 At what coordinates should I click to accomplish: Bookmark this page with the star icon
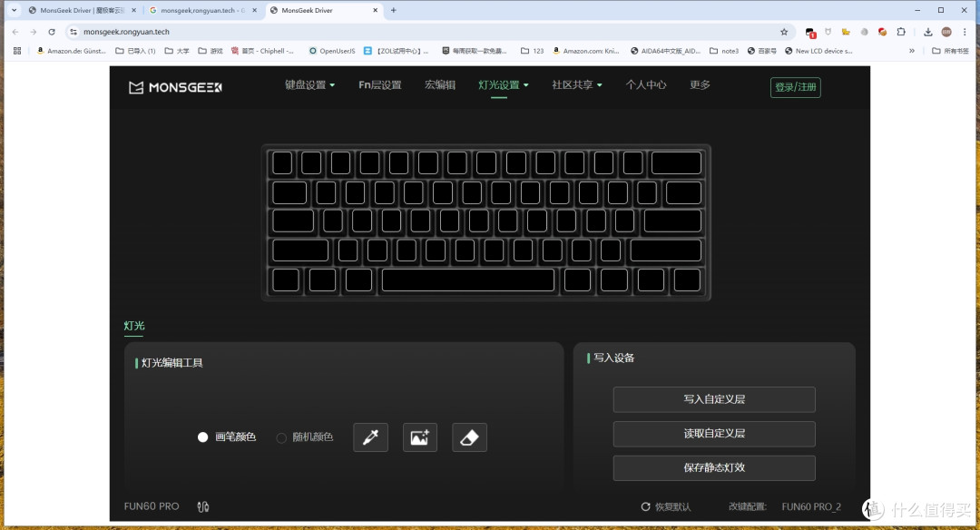click(x=784, y=32)
